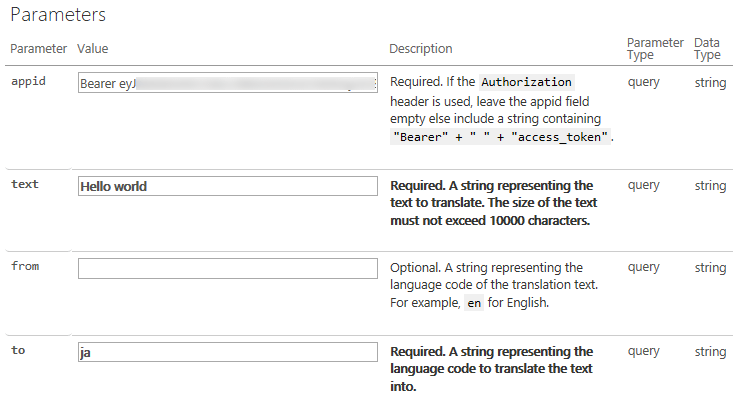Viewport: 742px width, 403px height.
Task: Click the from parameter name label
Action: click(24, 267)
